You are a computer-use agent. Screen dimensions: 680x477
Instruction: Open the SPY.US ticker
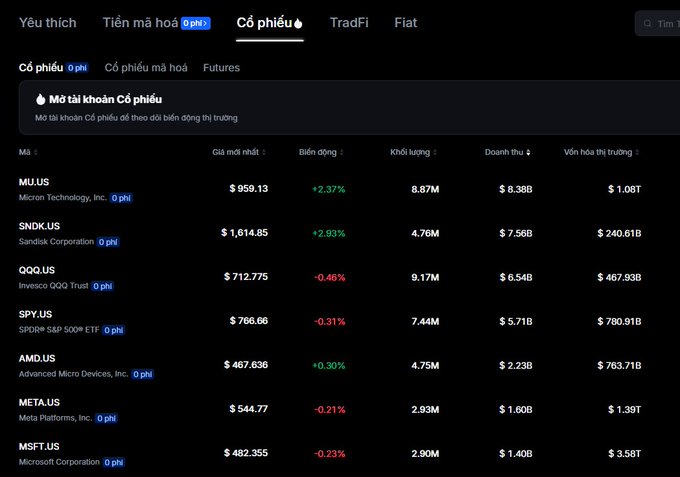35,314
